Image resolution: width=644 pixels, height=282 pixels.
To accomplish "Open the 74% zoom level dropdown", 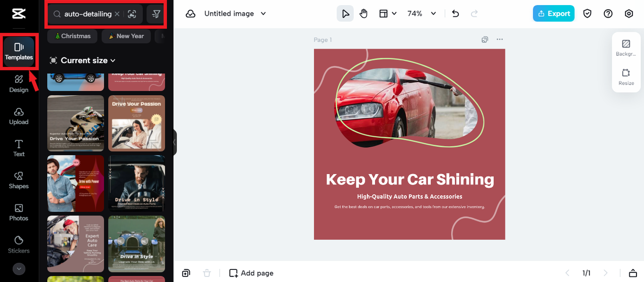I will (422, 14).
